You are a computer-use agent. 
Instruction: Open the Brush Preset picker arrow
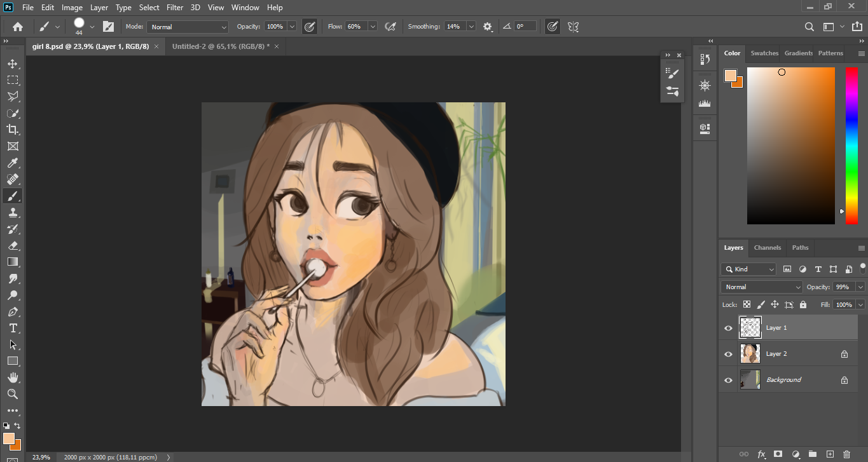pyautogui.click(x=92, y=27)
